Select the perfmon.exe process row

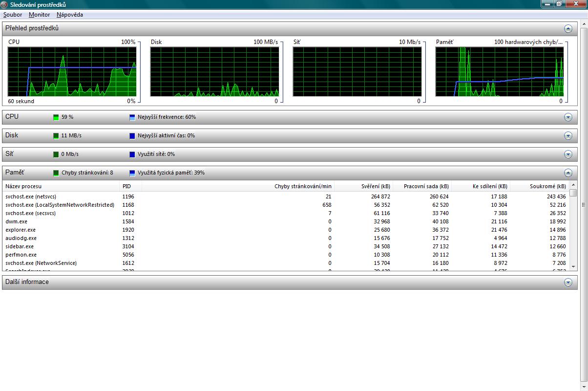(x=286, y=255)
